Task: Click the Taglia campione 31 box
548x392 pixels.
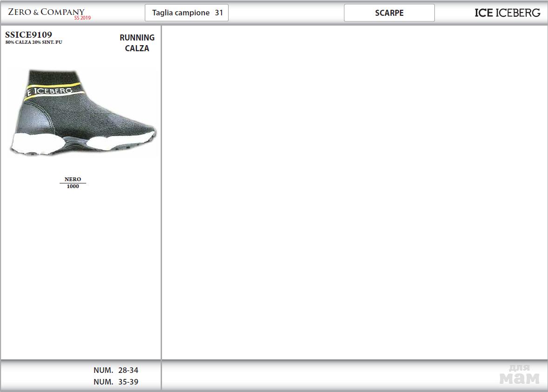Action: click(187, 13)
